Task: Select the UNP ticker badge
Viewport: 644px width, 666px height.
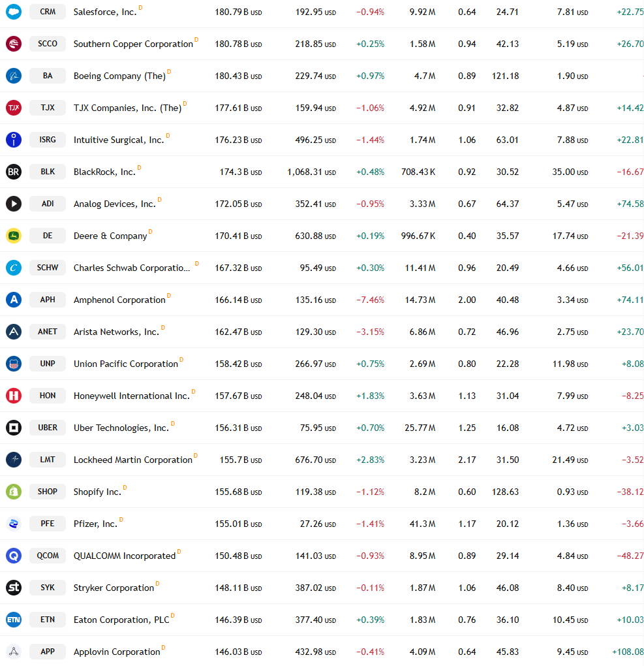Action: (48, 364)
